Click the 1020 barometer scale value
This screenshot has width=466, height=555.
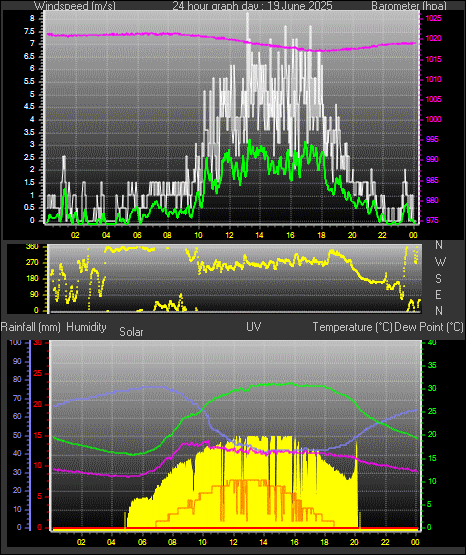pyautogui.click(x=433, y=38)
